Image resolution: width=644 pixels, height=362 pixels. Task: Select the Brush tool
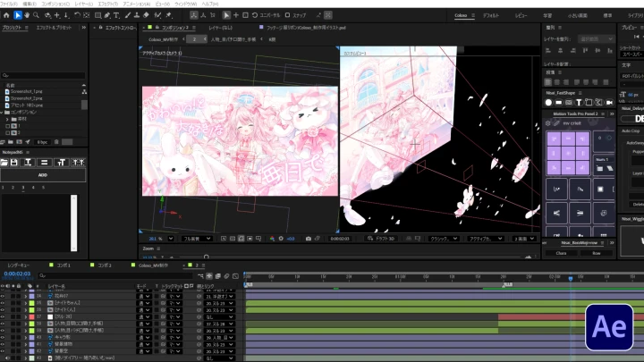128,15
